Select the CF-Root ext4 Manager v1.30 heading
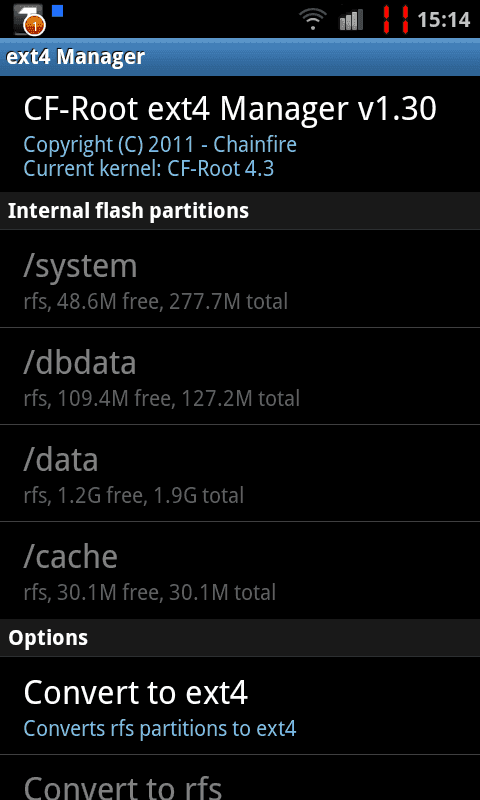The height and width of the screenshot is (800, 480). (230, 109)
